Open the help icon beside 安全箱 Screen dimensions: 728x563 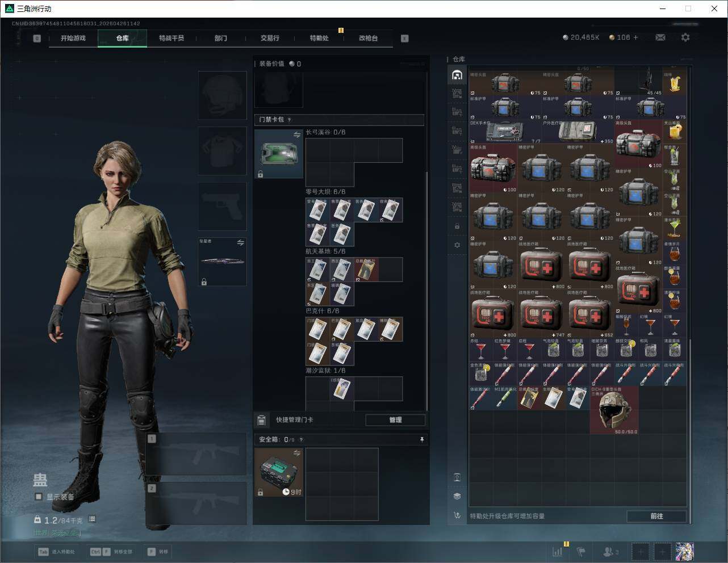coord(301,439)
